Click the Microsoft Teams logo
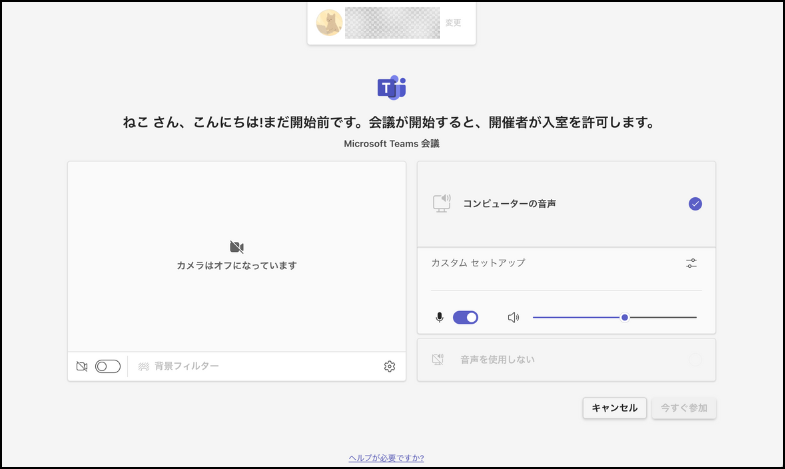This screenshot has width=785, height=469. tap(391, 88)
